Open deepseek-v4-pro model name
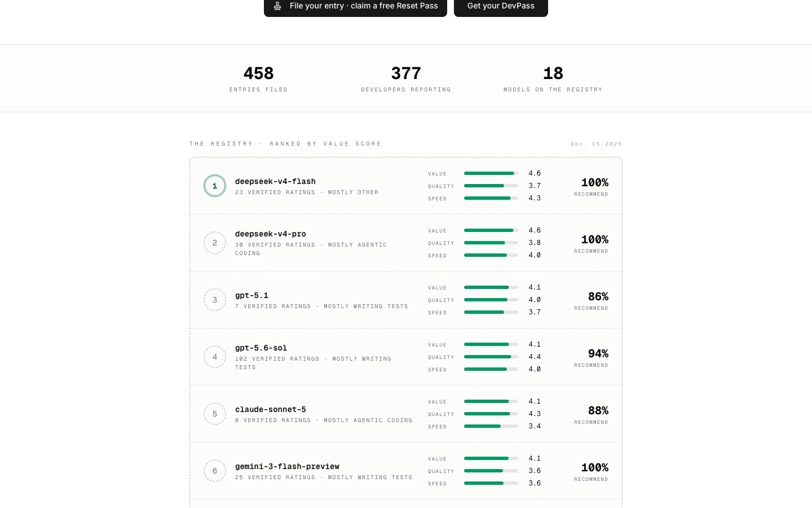This screenshot has height=508, width=812. coord(271,234)
